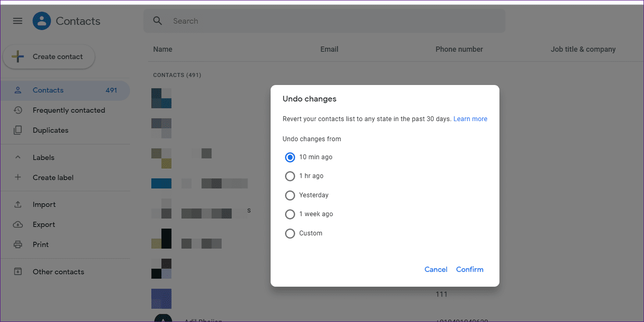The height and width of the screenshot is (322, 644).
Task: Open Other contacts via its icon
Action: point(18,272)
